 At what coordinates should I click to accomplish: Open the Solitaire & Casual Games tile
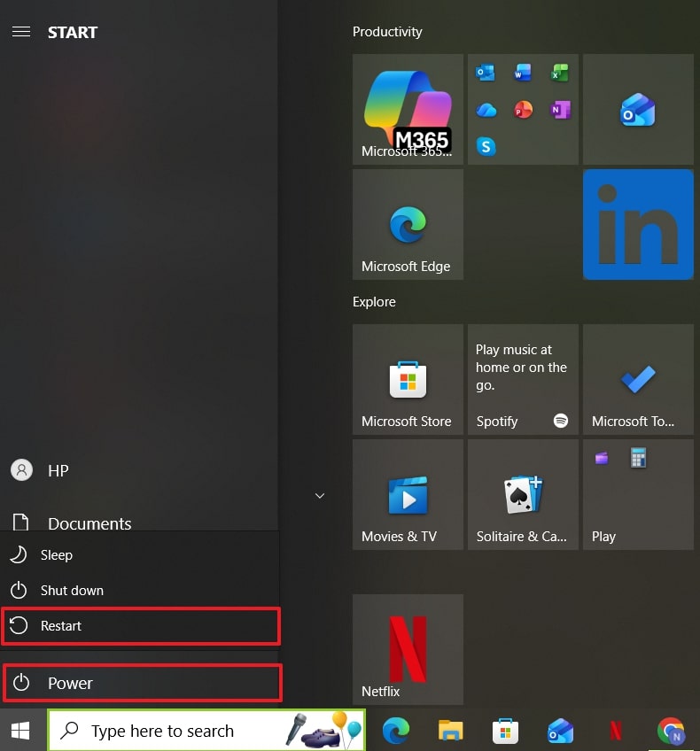pos(523,494)
